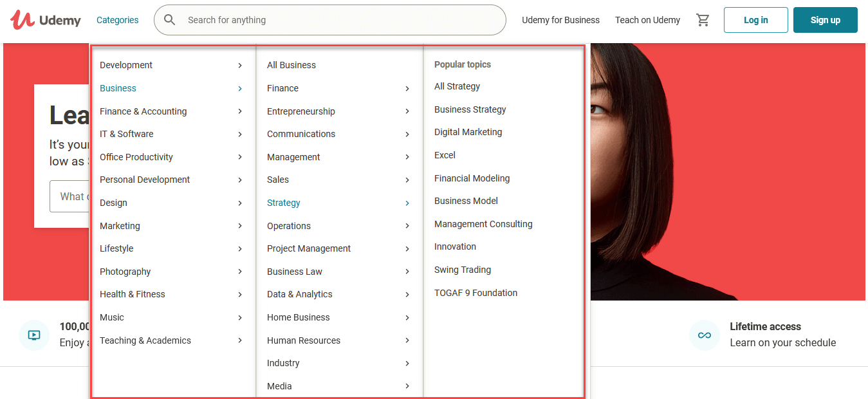Image resolution: width=868 pixels, height=399 pixels.
Task: Select the Industry subcategory
Action: point(283,363)
